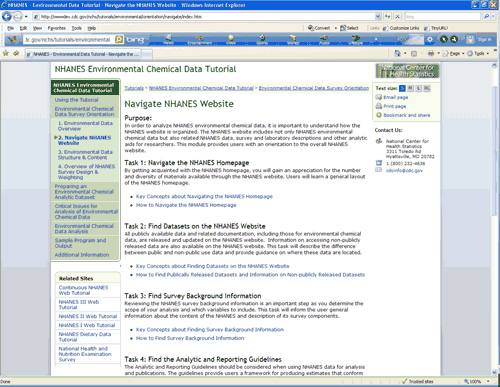Click the search button in the Bing toolbar
The image size is (500, 387).
119,40
